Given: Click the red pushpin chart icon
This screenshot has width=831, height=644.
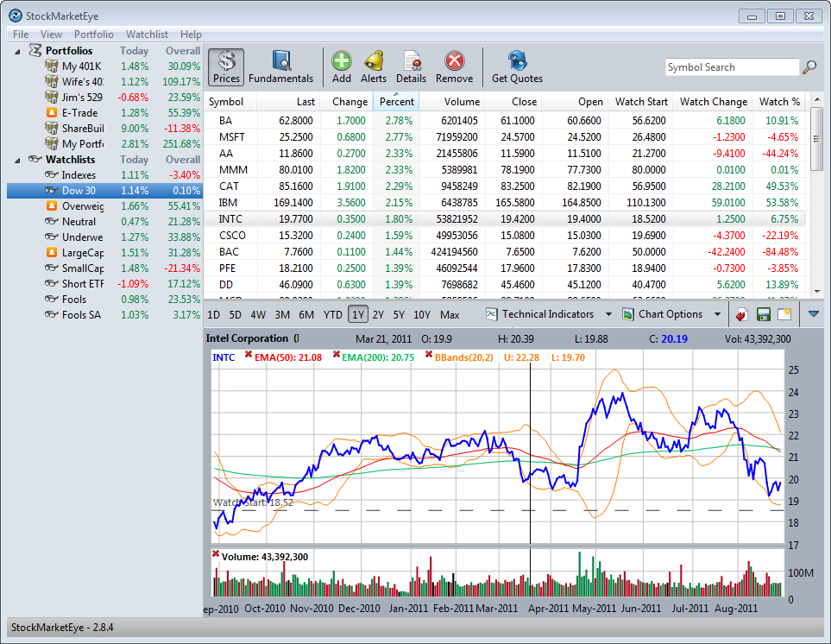Looking at the screenshot, I should point(741,315).
